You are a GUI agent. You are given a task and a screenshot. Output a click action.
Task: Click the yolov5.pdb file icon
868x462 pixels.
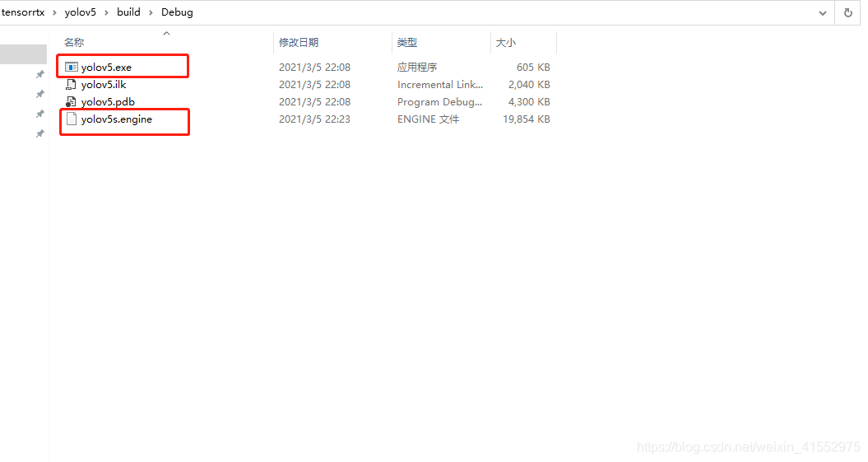71,101
